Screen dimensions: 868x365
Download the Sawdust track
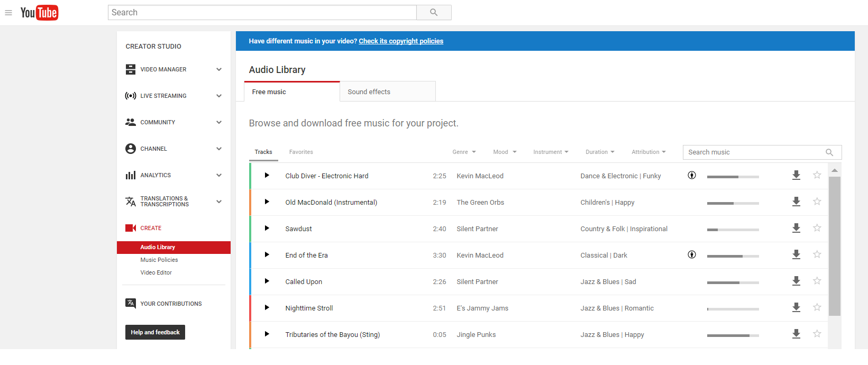[796, 228]
